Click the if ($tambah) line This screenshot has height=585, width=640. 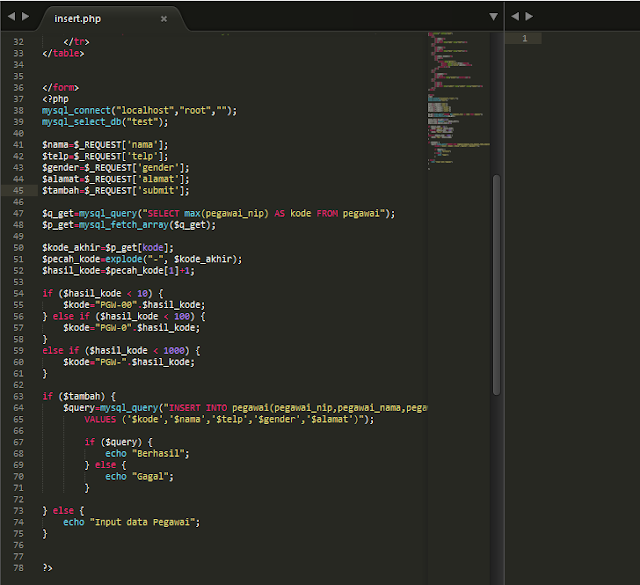(x=79, y=396)
